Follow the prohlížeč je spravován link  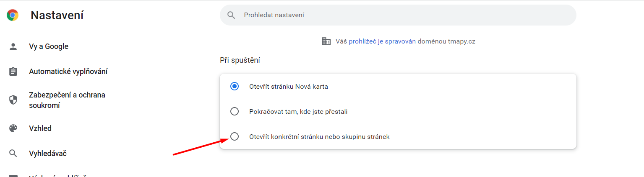coord(382,41)
